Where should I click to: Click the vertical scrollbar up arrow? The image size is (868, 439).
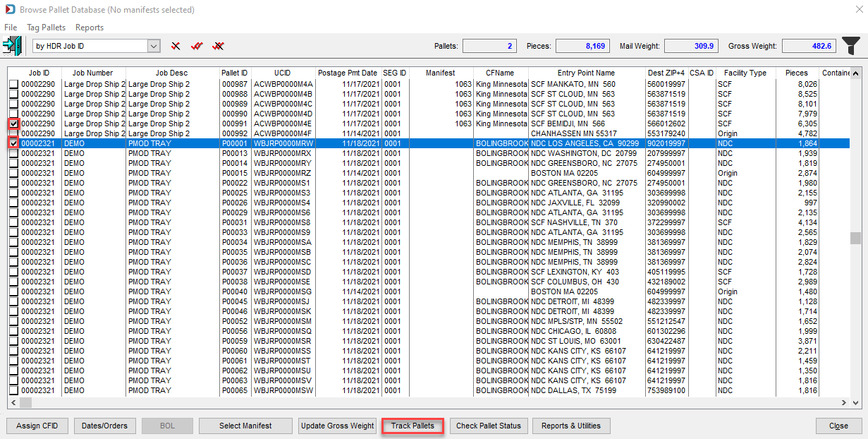click(x=855, y=73)
